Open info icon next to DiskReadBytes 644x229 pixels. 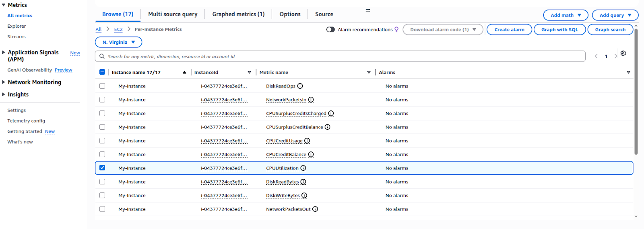(x=303, y=182)
